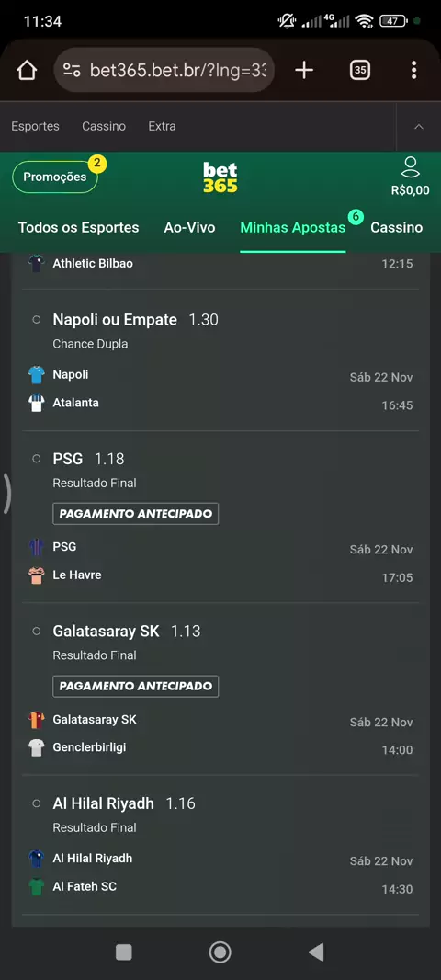
Task: Open the browser three-dot menu
Action: 413,70
